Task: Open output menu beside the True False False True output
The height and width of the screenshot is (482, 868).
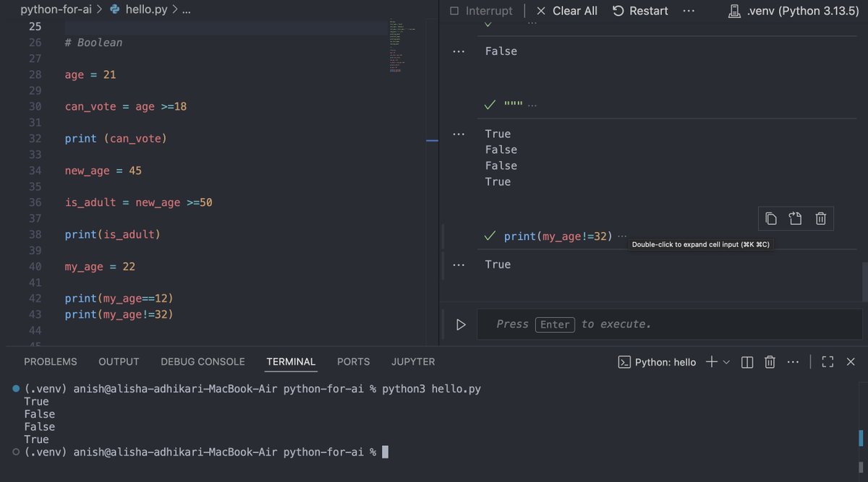Action: click(x=459, y=134)
